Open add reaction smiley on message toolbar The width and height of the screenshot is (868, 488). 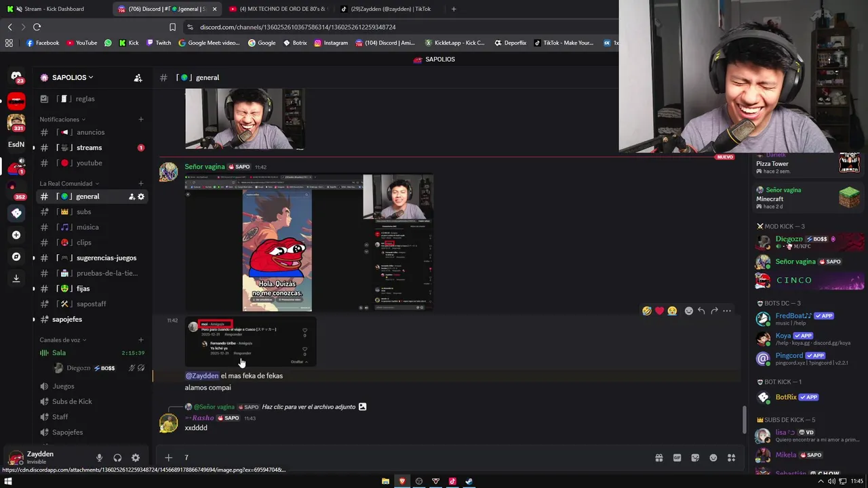(x=689, y=311)
